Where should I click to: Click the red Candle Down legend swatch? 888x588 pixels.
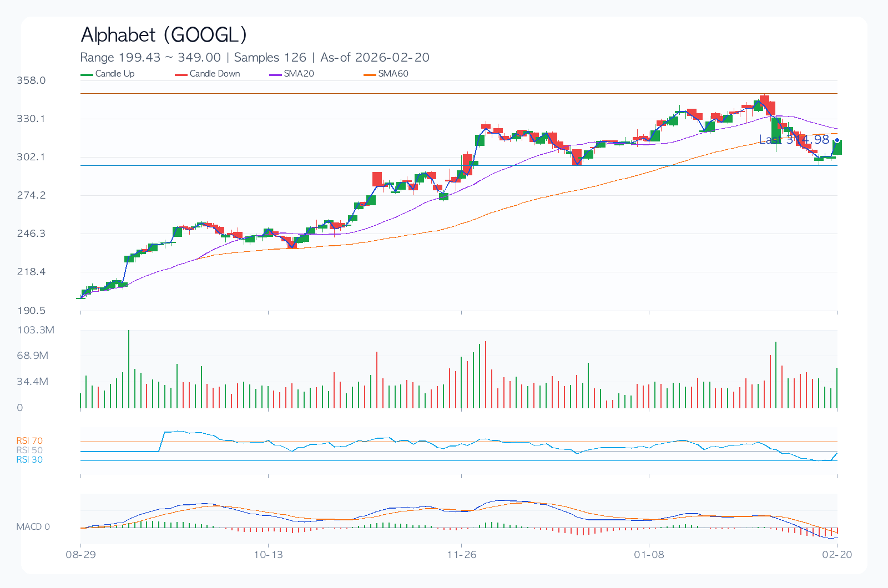[181, 74]
